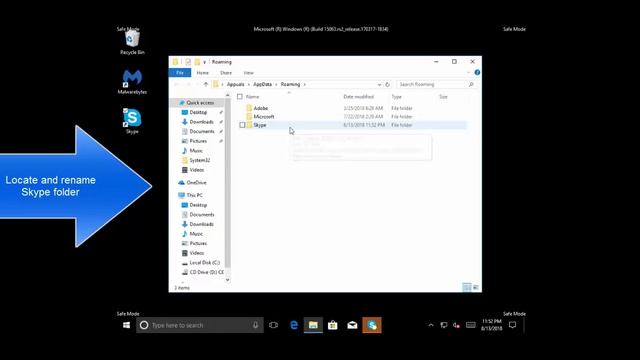Click AppData in the address breadcrumb
This screenshot has width=640, height=360.
(x=262, y=84)
